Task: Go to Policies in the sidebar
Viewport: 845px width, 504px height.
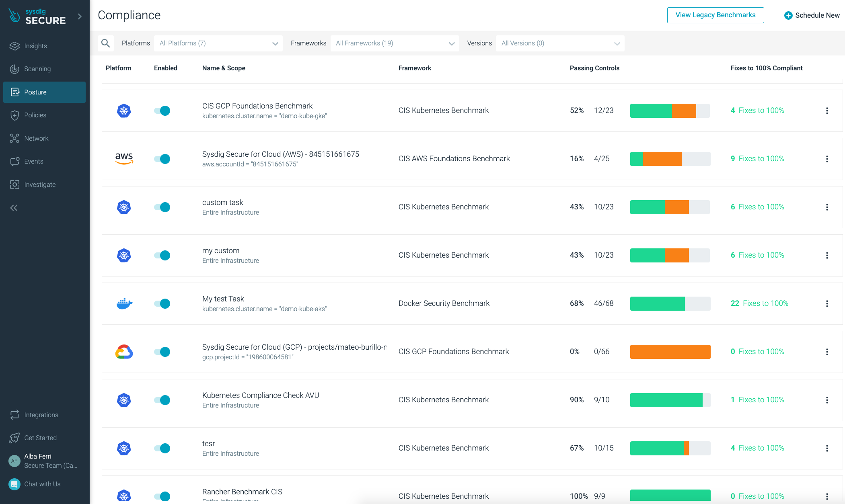Action: coord(35,115)
